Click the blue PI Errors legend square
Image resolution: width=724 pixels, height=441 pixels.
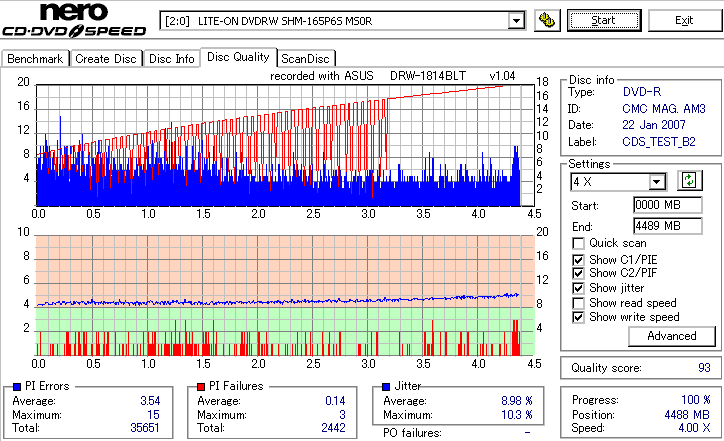click(x=17, y=387)
